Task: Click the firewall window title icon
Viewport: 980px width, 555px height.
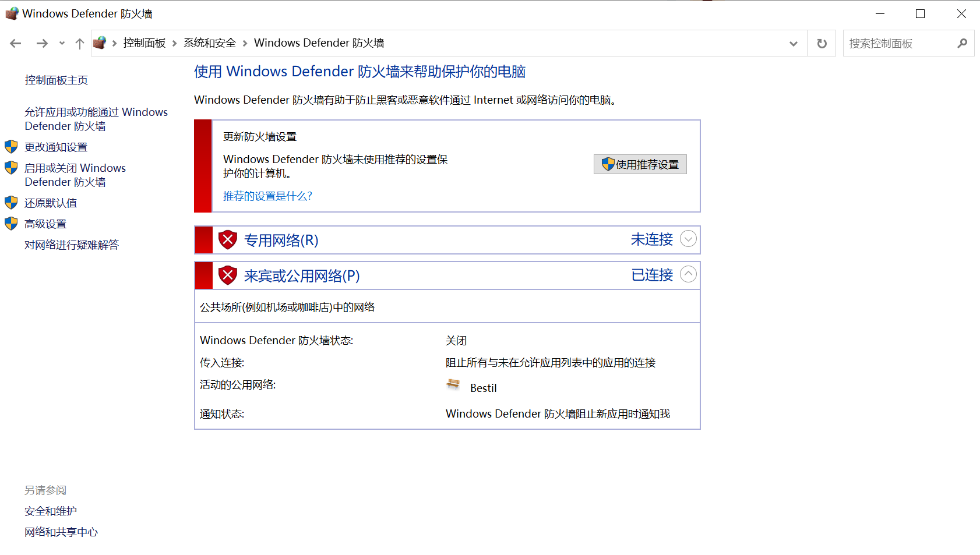Action: click(12, 13)
